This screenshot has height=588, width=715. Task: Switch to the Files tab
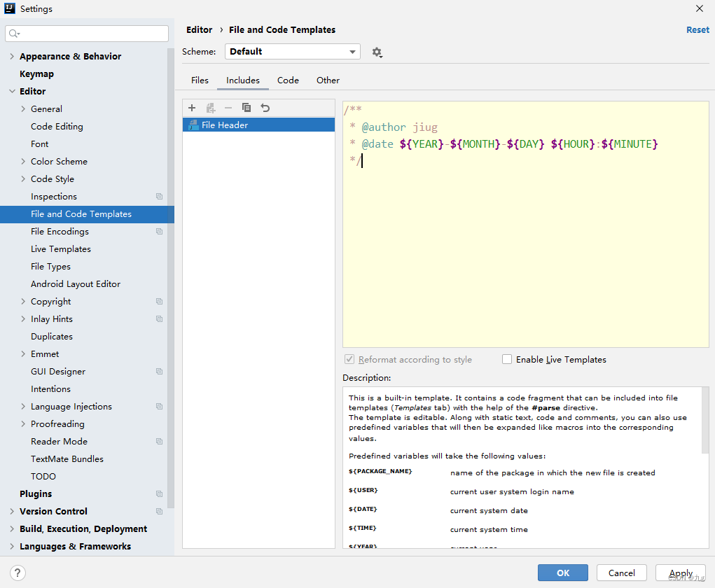[x=200, y=80]
